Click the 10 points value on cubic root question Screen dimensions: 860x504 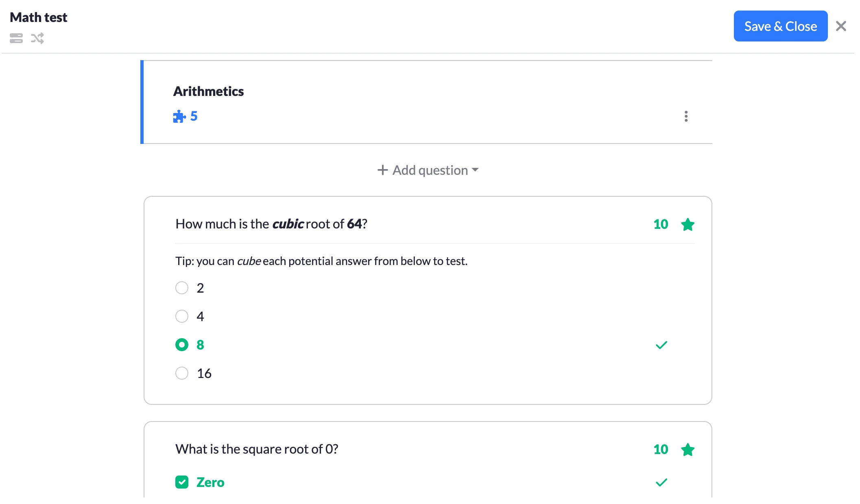click(x=661, y=224)
